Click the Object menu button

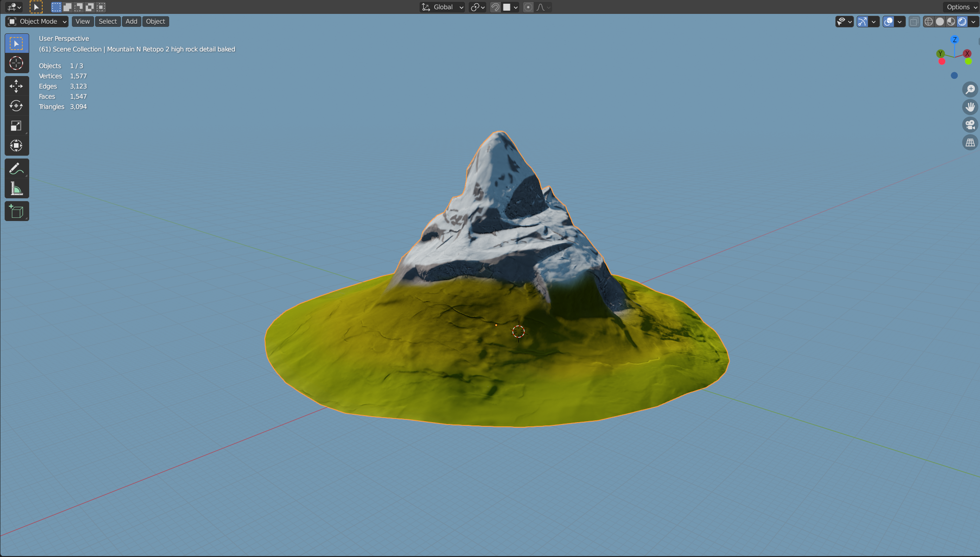(155, 21)
